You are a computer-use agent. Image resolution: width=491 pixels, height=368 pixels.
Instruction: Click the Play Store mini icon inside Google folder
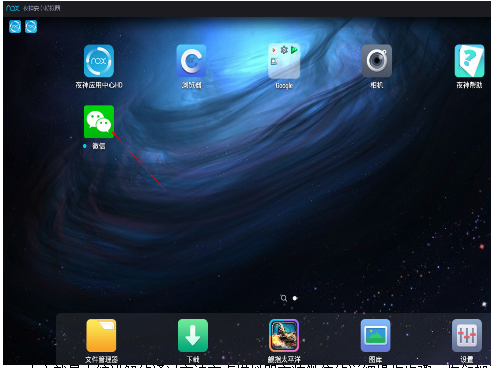pyautogui.click(x=274, y=50)
